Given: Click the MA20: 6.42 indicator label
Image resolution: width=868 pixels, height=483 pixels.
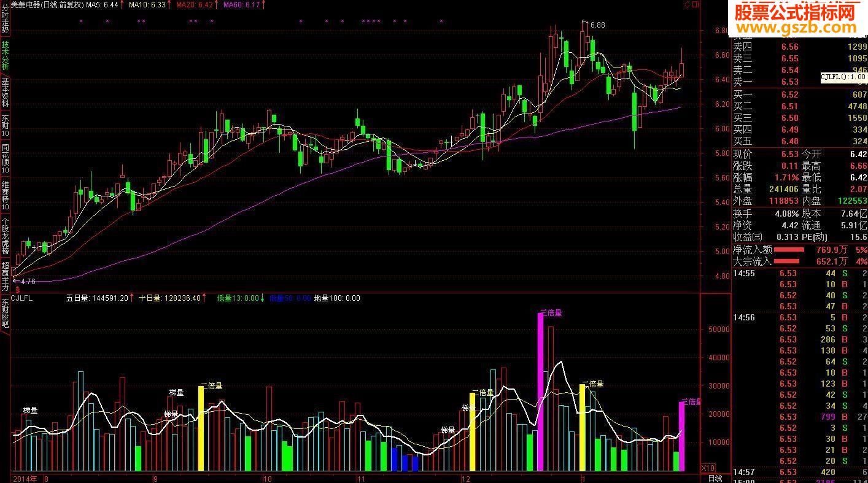Looking at the screenshot, I should [x=195, y=4].
